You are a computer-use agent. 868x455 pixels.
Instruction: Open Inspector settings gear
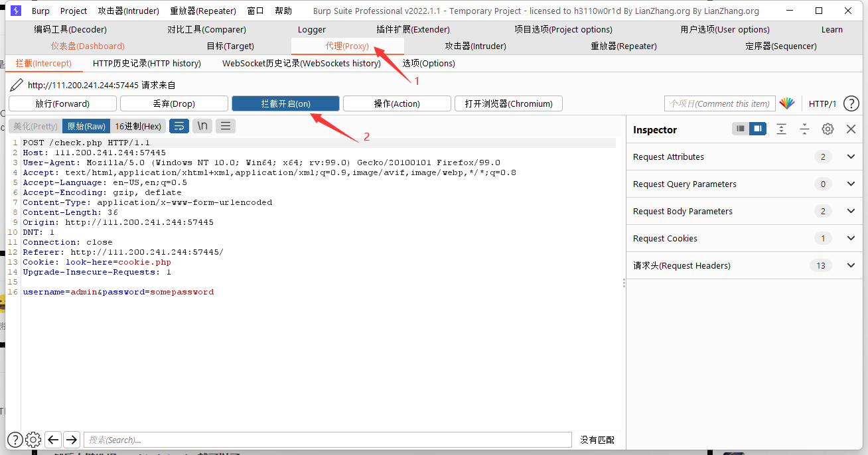828,129
